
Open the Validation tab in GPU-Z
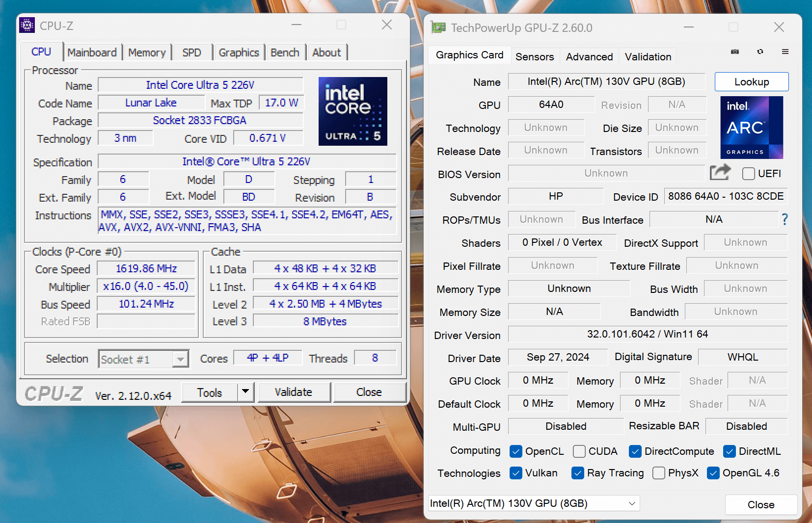point(648,57)
